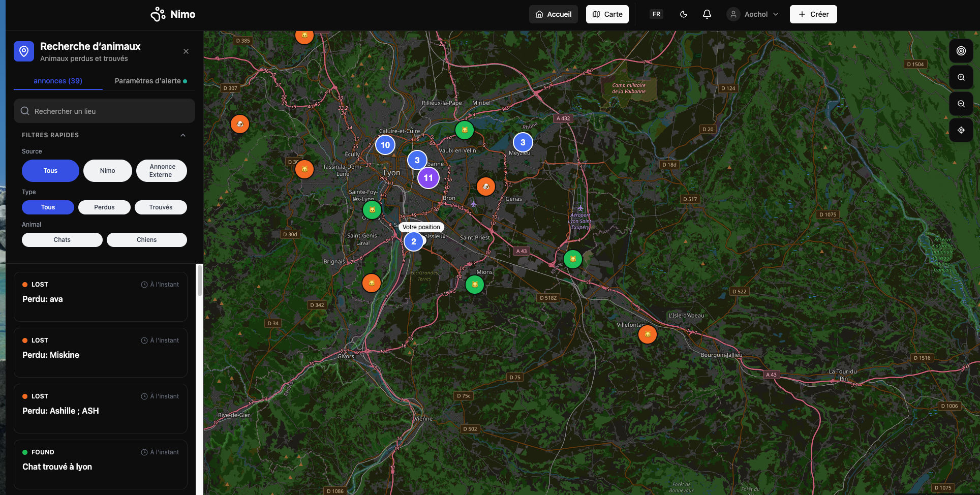The image size is (980, 495).
Task: Click the listings panel scrollbar
Action: click(200, 281)
